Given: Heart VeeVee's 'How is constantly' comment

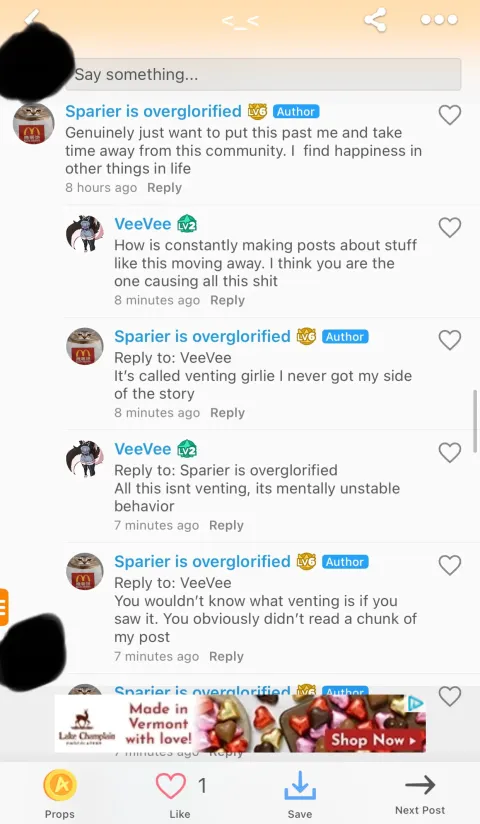Looking at the screenshot, I should [x=450, y=227].
